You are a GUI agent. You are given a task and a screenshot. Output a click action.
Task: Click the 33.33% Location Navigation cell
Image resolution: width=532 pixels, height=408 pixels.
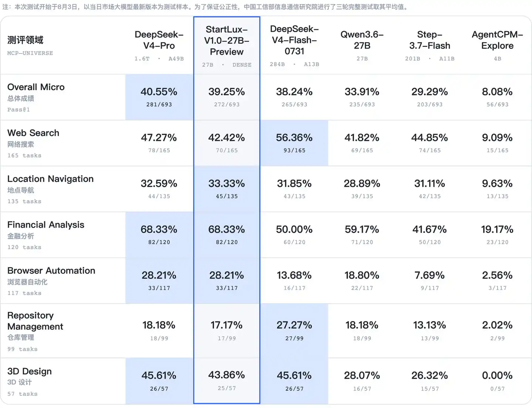[227, 188]
